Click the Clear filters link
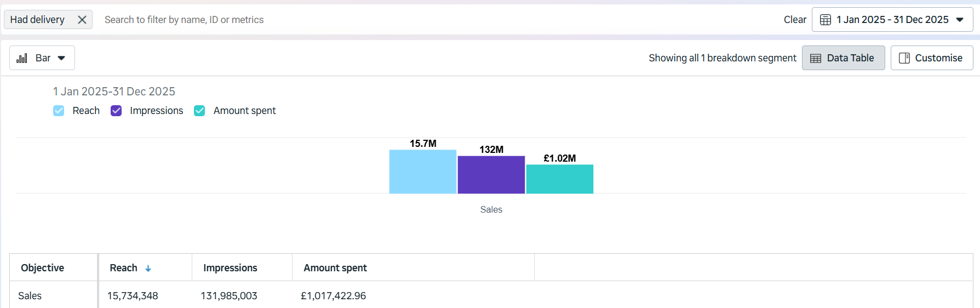980x308 pixels. point(794,20)
